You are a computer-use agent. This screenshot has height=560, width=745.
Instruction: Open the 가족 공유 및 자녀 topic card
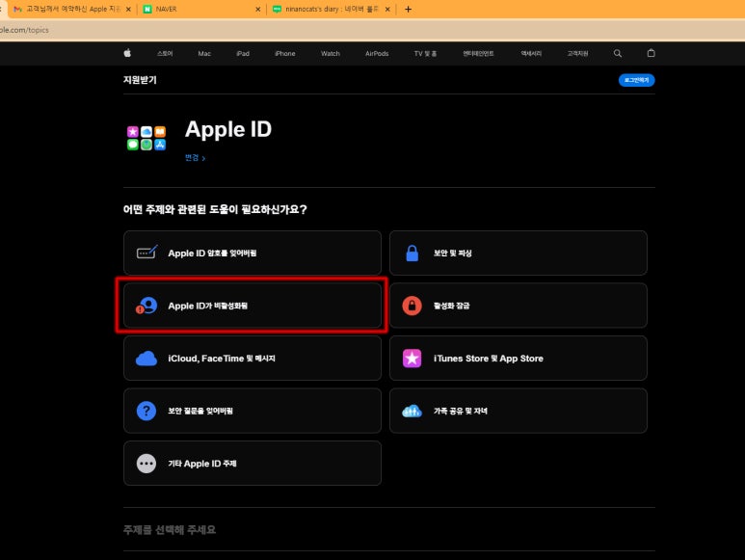[x=518, y=411]
